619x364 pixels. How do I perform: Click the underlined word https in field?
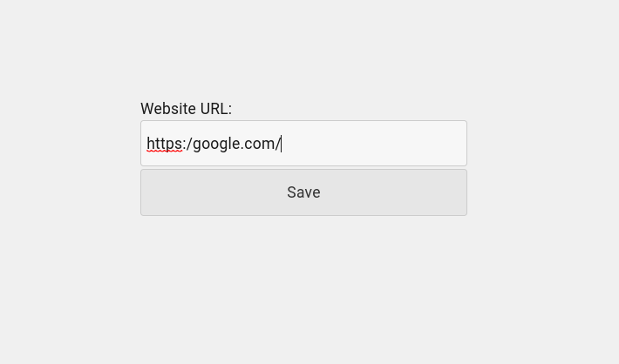point(164,144)
